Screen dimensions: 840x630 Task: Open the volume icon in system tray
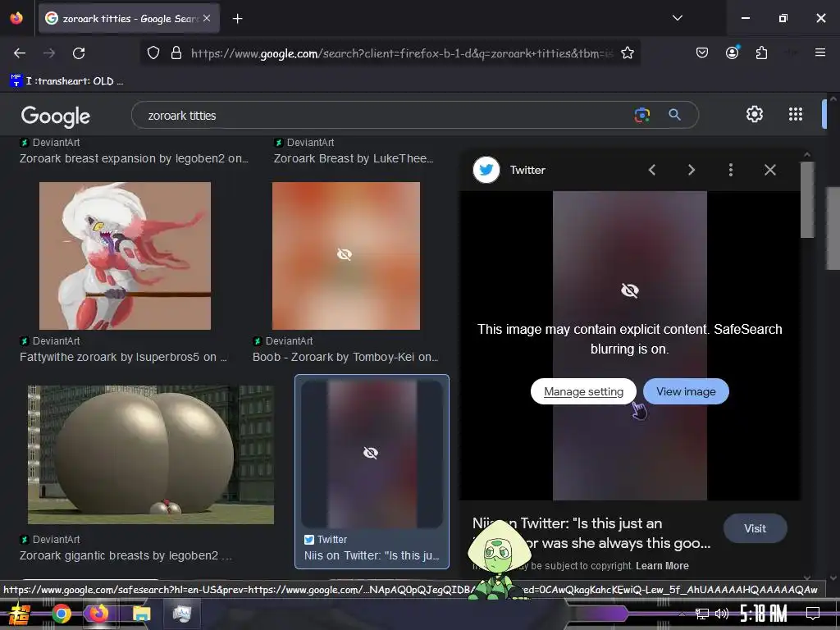[x=722, y=614]
